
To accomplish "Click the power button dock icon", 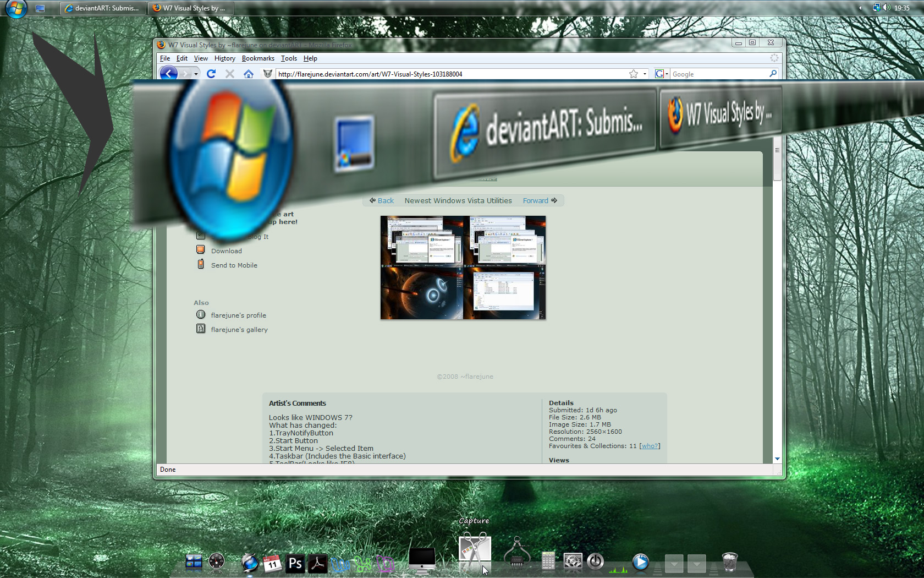I will pyautogui.click(x=596, y=561).
